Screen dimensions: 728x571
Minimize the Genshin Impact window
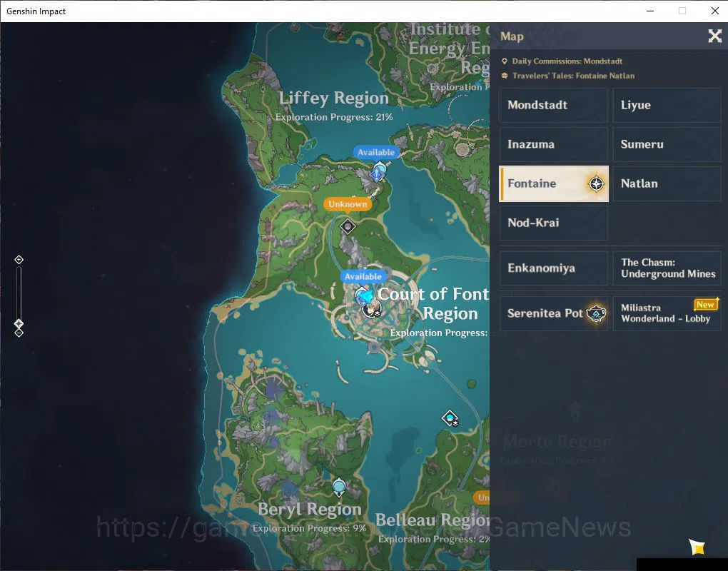(x=650, y=11)
